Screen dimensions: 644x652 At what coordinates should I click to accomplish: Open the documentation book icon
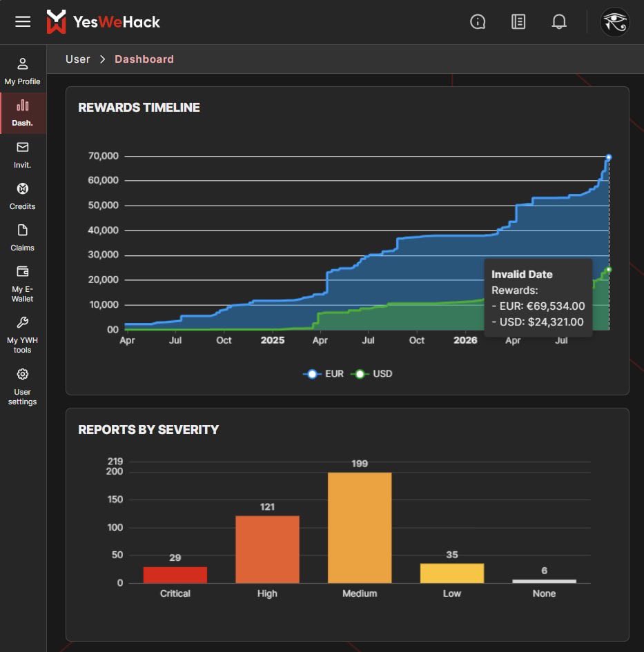click(518, 21)
